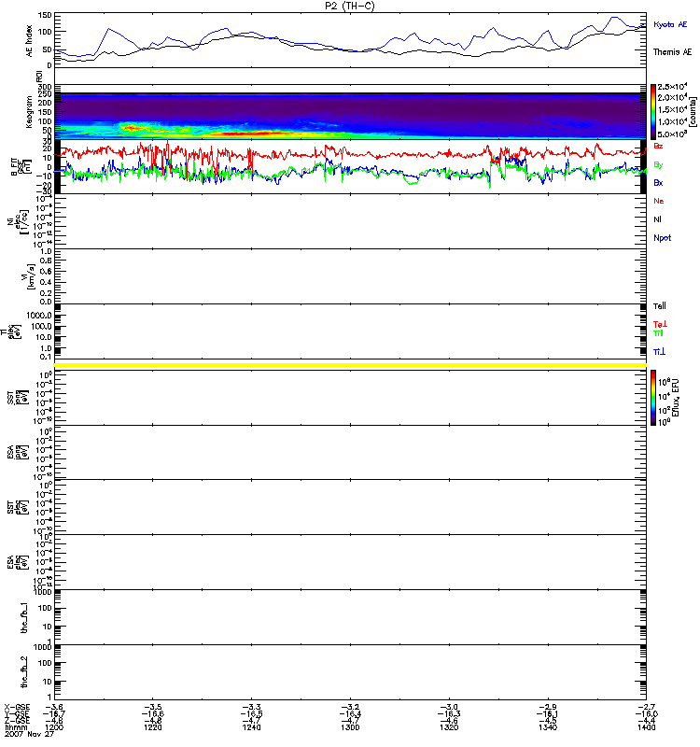Click the yellow horizontal status bar
This screenshot has height=747, width=700.
point(350,365)
